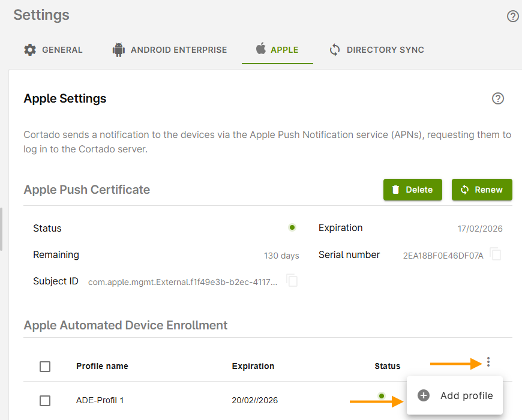Viewport: 522px width, 420px height.
Task: Click the sync arrows icon for Directory Sync
Action: (x=335, y=50)
